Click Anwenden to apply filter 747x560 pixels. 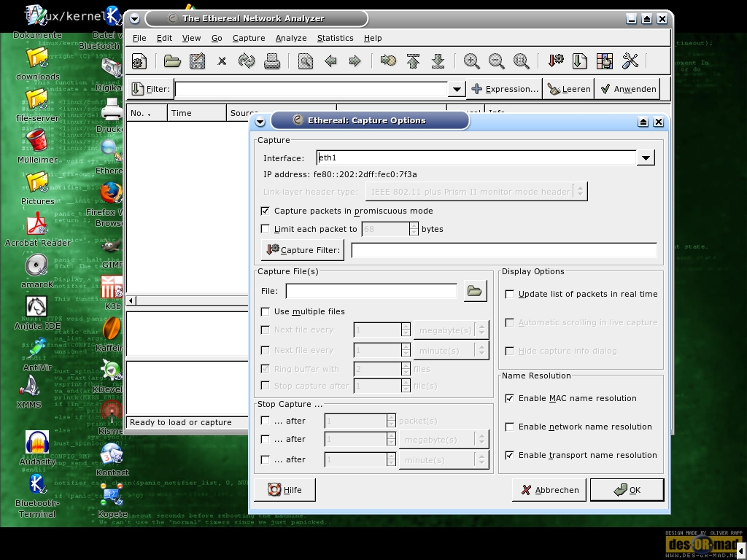(x=628, y=89)
